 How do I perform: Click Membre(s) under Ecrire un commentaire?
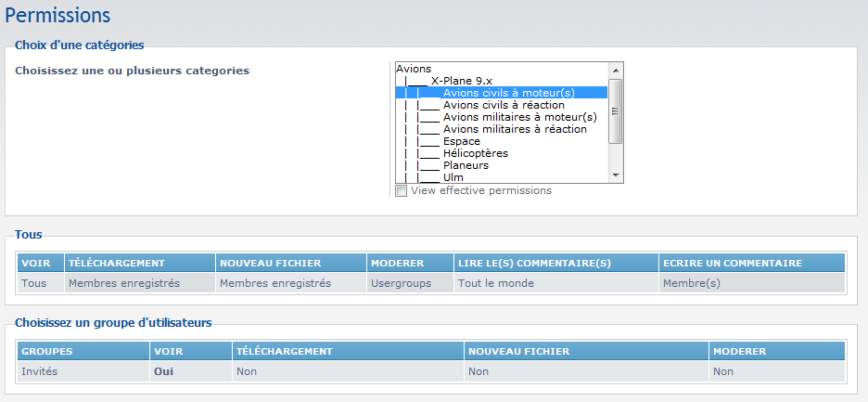(x=691, y=283)
